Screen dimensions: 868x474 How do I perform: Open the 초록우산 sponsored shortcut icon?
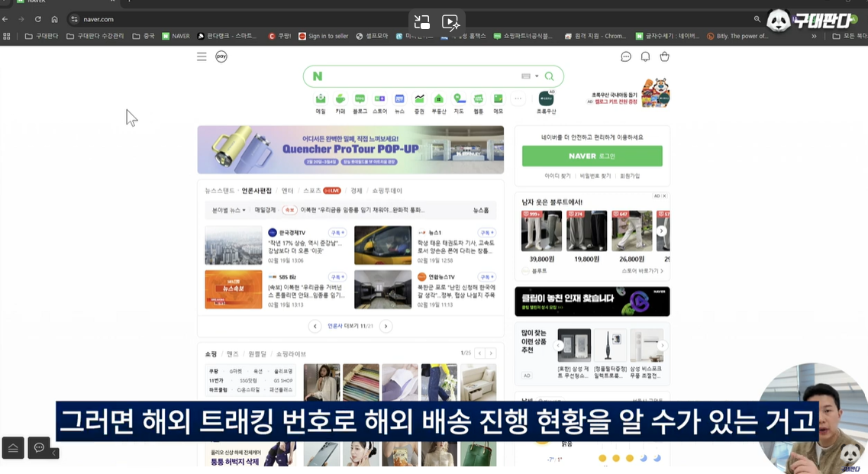547,98
